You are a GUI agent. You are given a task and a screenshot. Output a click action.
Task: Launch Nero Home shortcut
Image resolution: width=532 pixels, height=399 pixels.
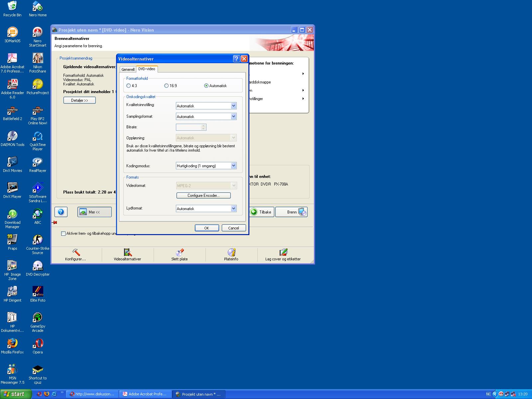click(x=38, y=9)
